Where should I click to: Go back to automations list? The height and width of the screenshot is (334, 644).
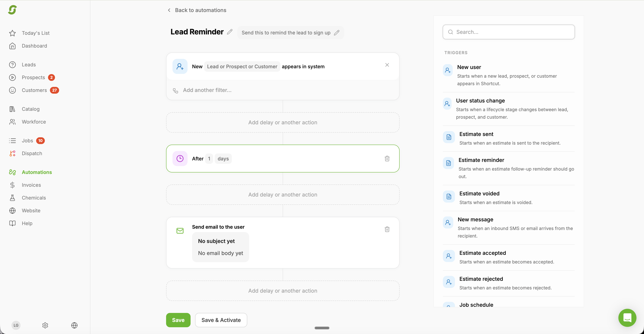197,10
